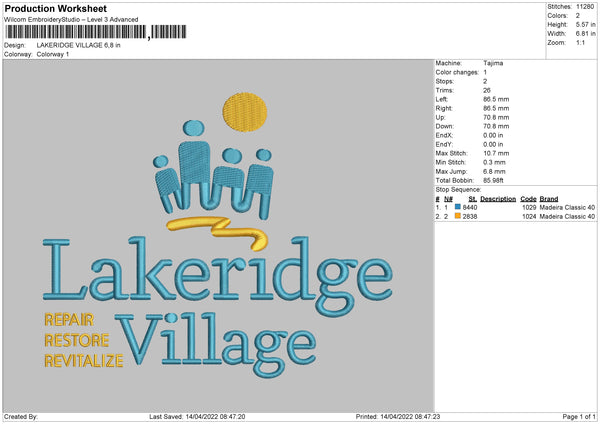Image resolution: width=600 pixels, height=424 pixels.
Task: Click 'Madeira Classic 40' brand in row 2
Action: pos(567,217)
